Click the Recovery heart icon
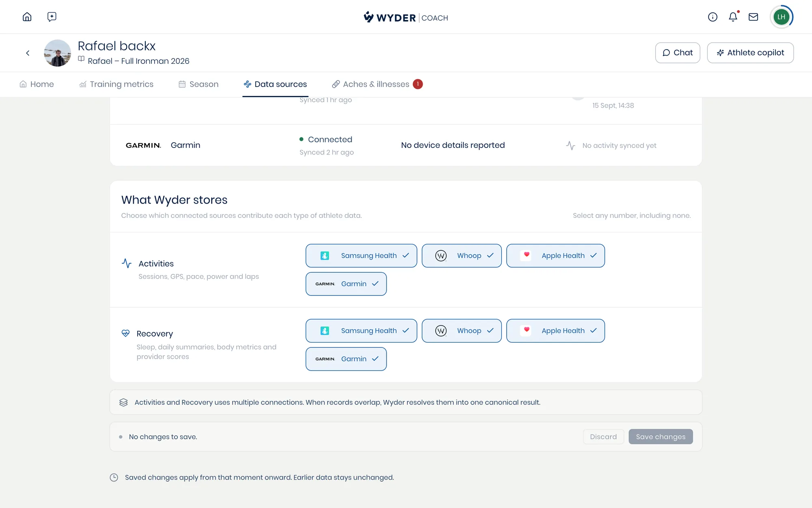The image size is (812, 508). (x=125, y=333)
